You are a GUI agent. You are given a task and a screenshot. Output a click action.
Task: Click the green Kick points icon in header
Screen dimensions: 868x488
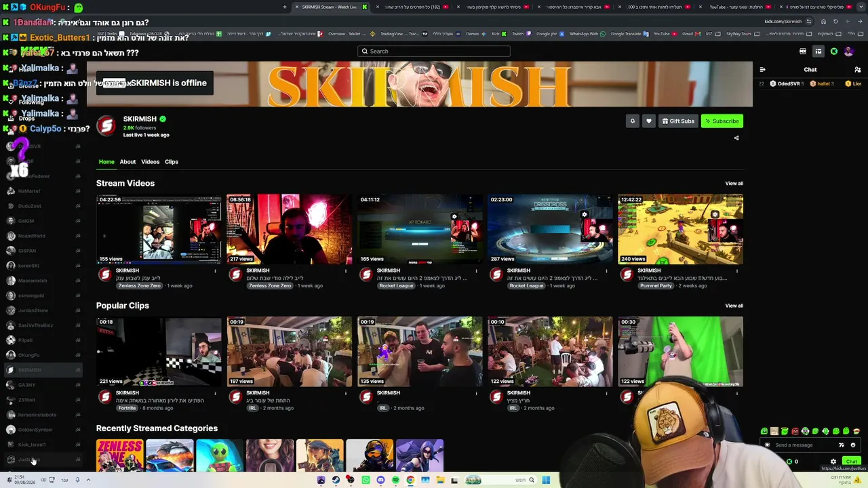click(834, 52)
